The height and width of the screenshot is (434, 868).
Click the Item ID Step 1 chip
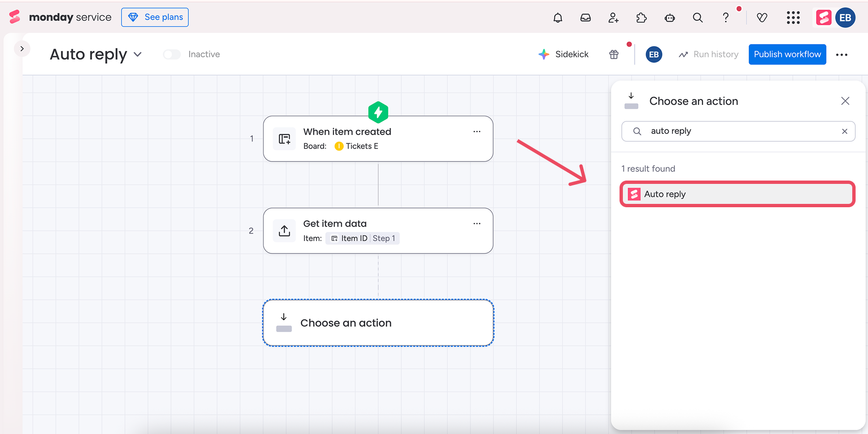click(362, 238)
